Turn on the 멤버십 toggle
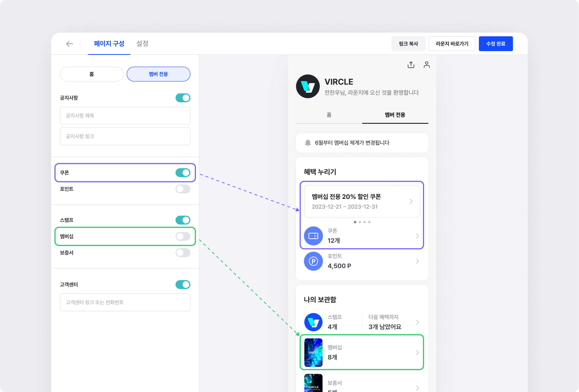579x392 pixels. 183,236
